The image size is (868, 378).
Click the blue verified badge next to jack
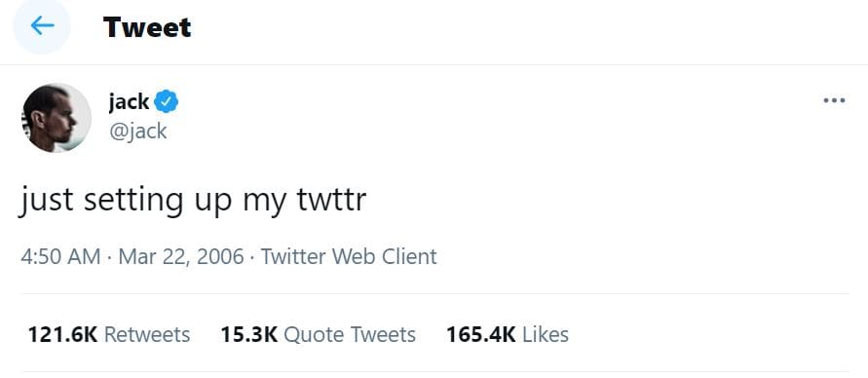point(166,102)
